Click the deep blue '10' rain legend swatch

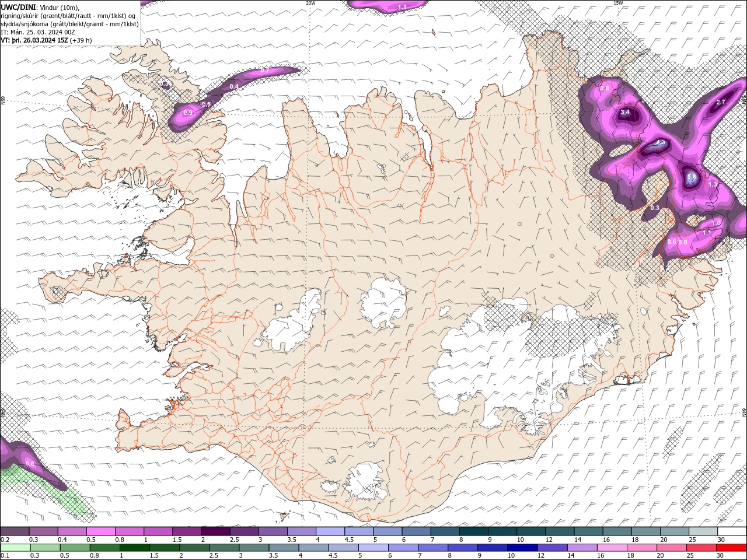522,548
